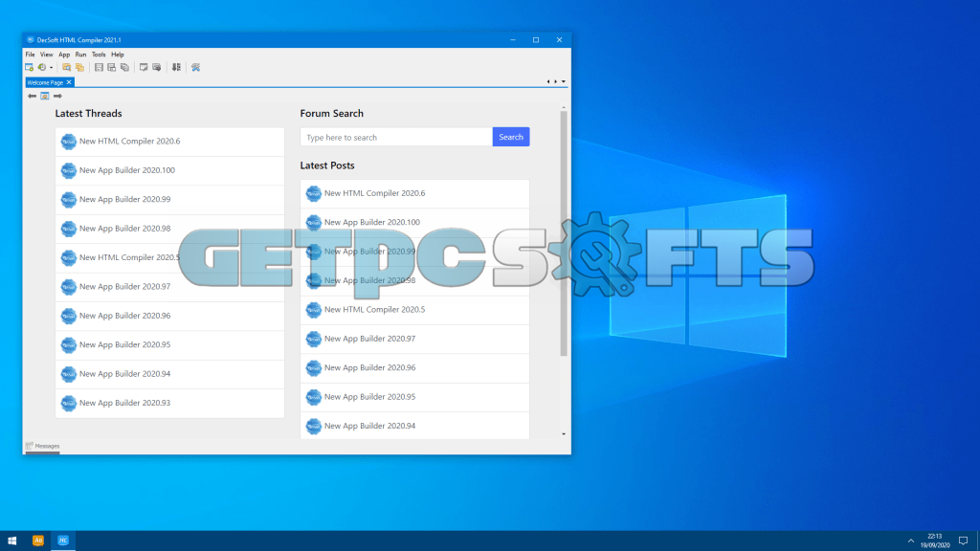Open the Messages panel at the bottom
The height and width of the screenshot is (551, 980).
pyautogui.click(x=42, y=446)
